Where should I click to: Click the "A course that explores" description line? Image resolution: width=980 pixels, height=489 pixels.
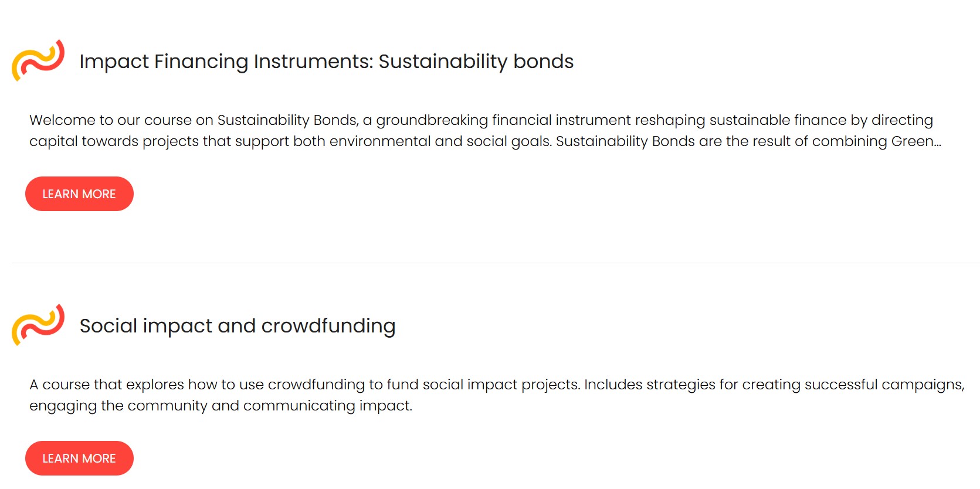[x=496, y=385]
